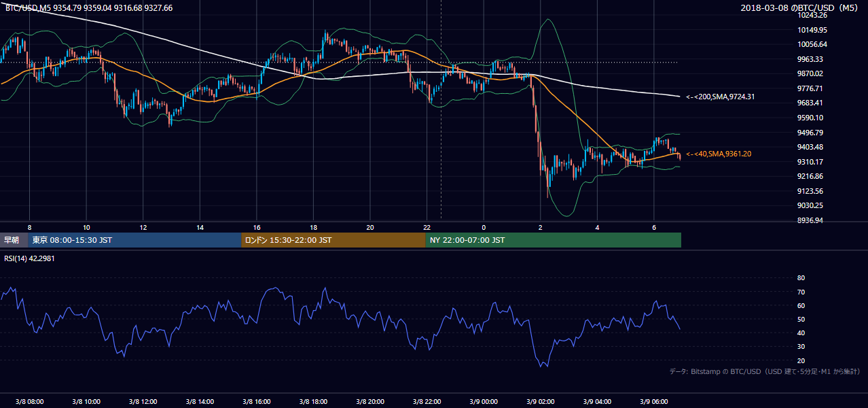Click hour label 2 under the price chart
The height and width of the screenshot is (408, 868).
pyautogui.click(x=541, y=227)
